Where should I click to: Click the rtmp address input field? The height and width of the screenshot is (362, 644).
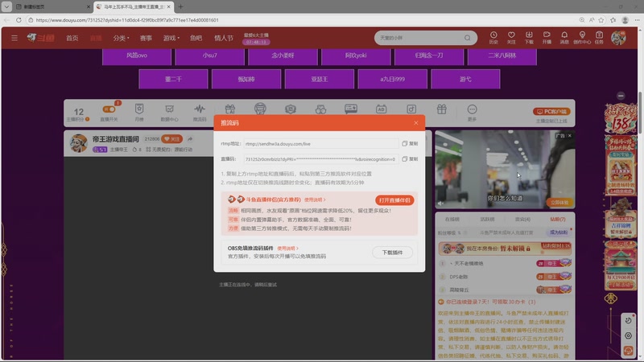[320, 144]
